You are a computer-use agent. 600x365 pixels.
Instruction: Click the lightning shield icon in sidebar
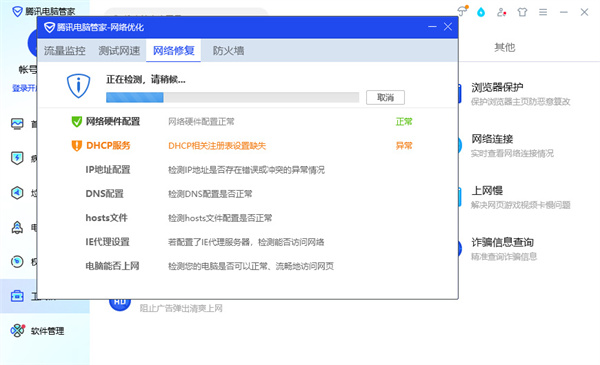[x=17, y=158]
